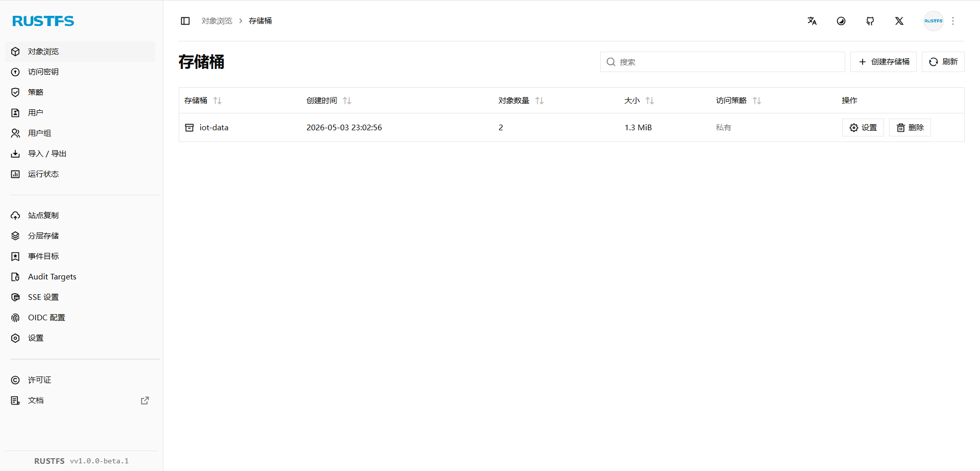This screenshot has height=471, width=980.
Task: Click the 事件目标 star icon
Action: (x=15, y=256)
